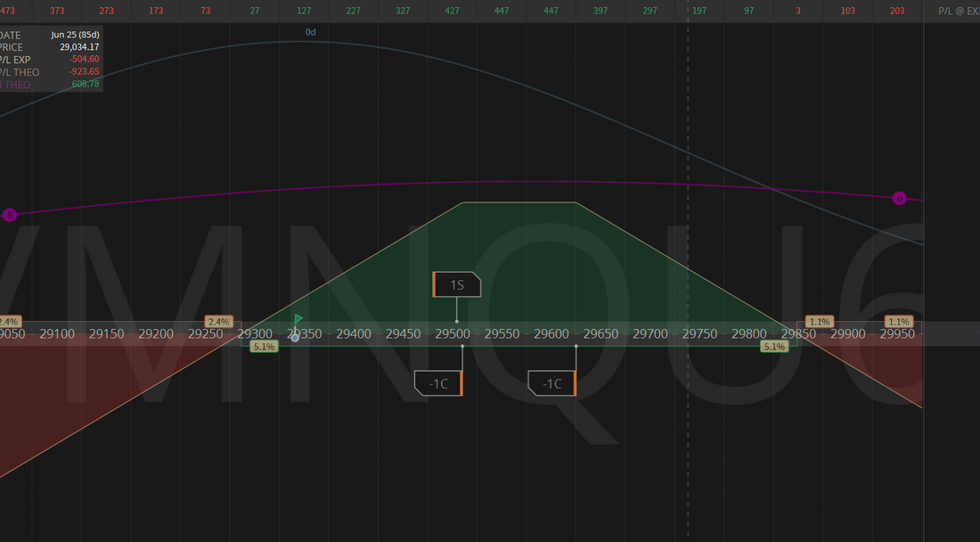Click the red 373 P/L value
The width and height of the screenshot is (980, 542).
pos(57,11)
